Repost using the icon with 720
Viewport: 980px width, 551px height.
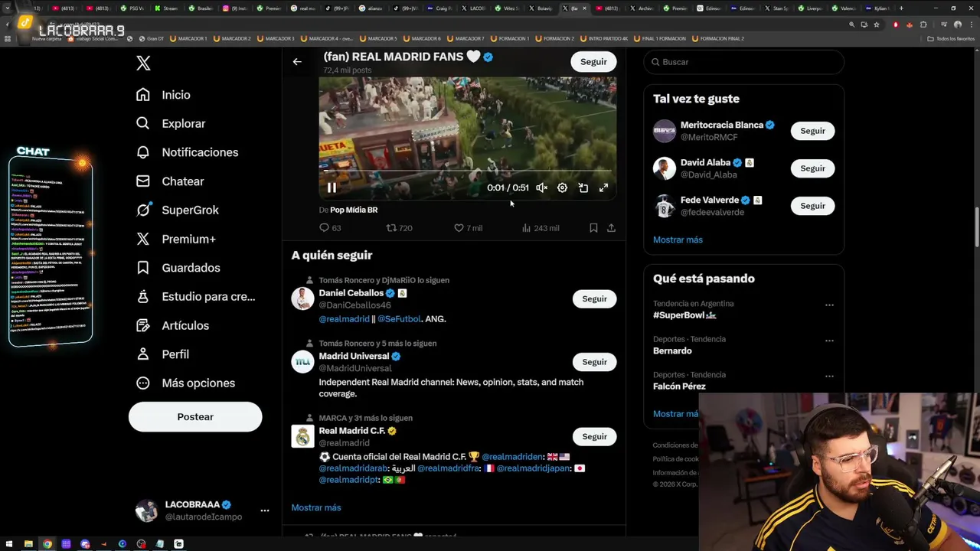click(x=399, y=228)
